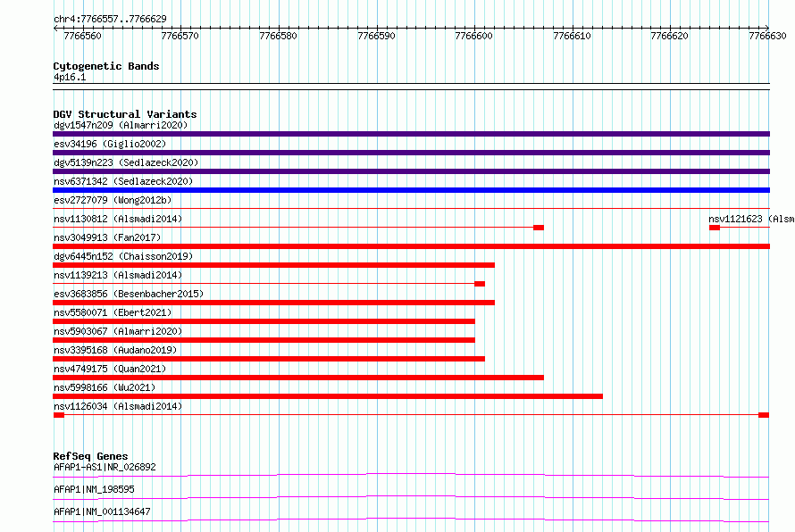Open variant dgv1547n209 (Almarri2020) label
The width and height of the screenshot is (795, 532).
pyautogui.click(x=121, y=125)
